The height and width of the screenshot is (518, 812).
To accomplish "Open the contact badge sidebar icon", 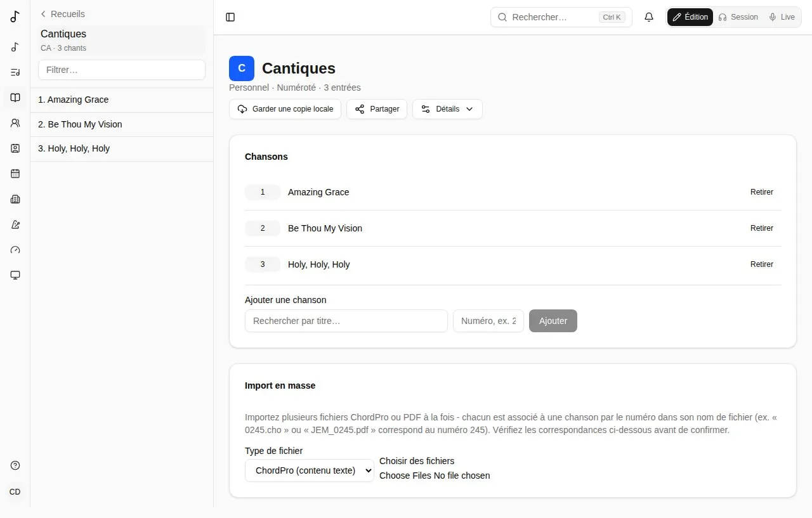I will tap(15, 148).
